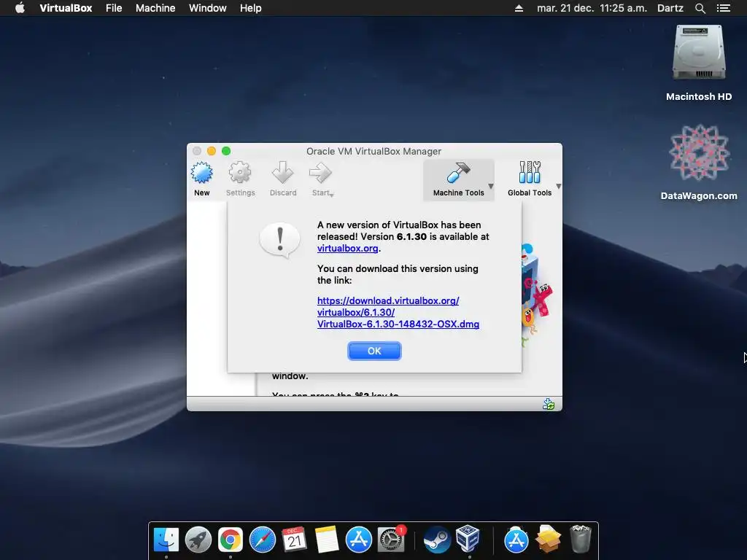
Task: Minimize the VirtualBox Manager window
Action: click(x=212, y=151)
